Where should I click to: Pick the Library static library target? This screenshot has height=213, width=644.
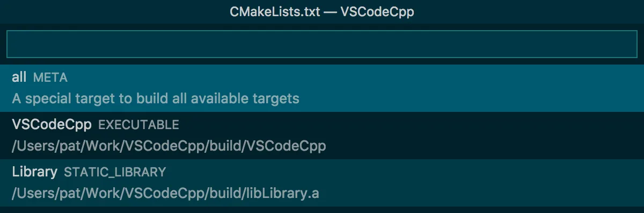point(322,182)
